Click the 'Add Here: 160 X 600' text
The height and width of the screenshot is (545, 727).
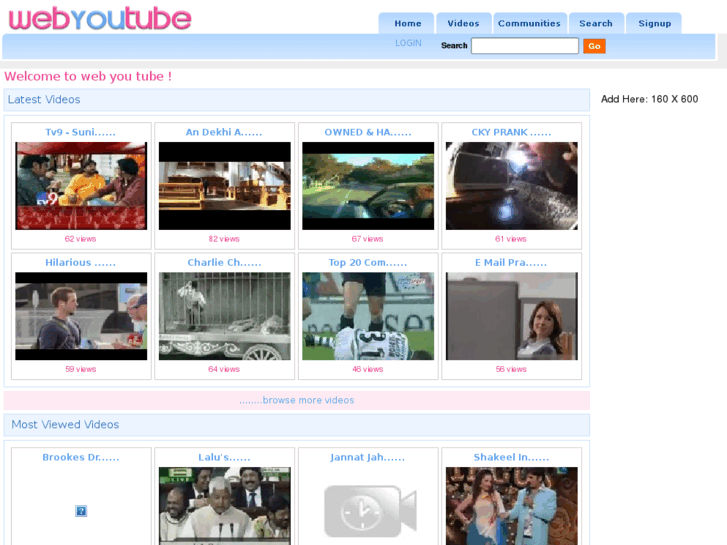pyautogui.click(x=650, y=99)
